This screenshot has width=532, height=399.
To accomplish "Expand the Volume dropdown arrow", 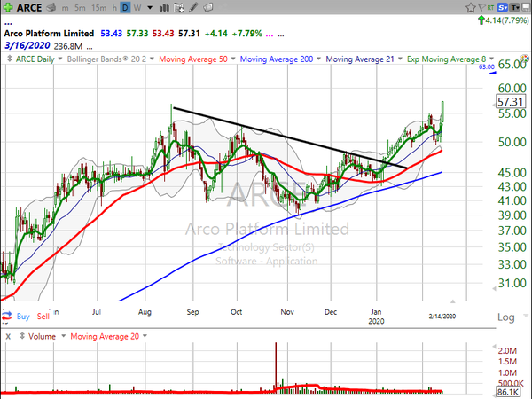I will pos(63,336).
